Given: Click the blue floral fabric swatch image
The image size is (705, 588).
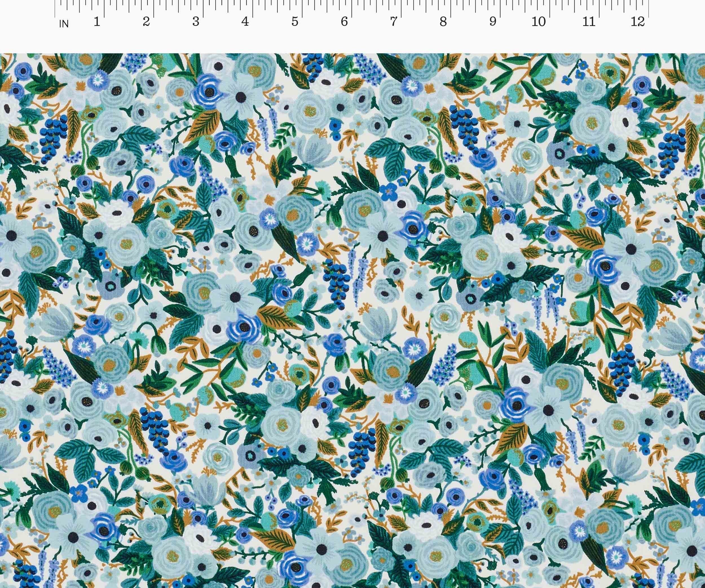Looking at the screenshot, I should tap(352, 320).
